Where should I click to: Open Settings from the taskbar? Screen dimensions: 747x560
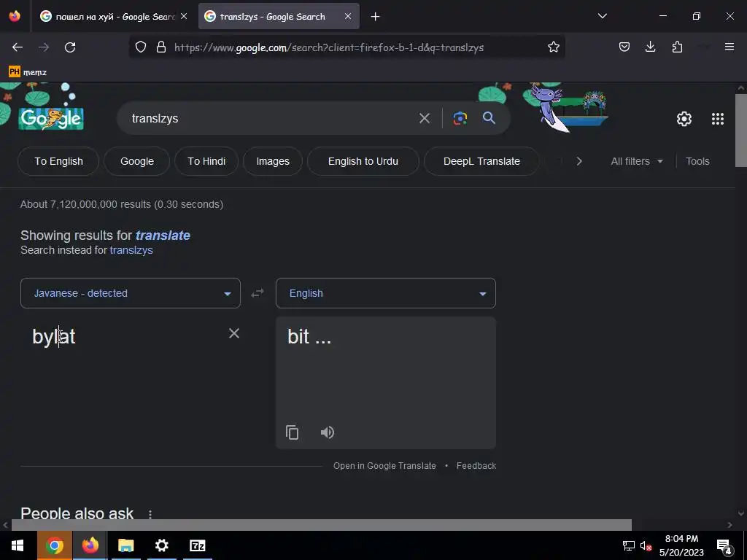tap(161, 545)
